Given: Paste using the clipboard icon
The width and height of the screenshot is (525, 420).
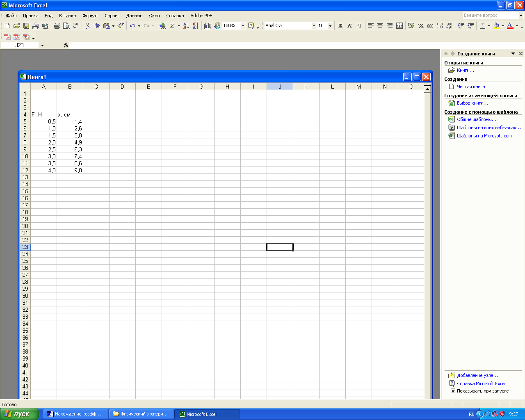Looking at the screenshot, I should 107,26.
